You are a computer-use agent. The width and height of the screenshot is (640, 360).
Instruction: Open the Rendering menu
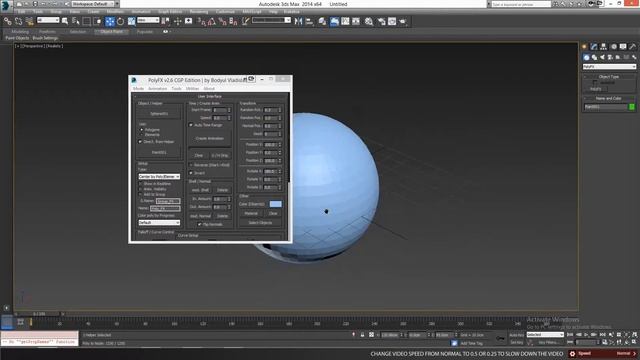[199, 12]
